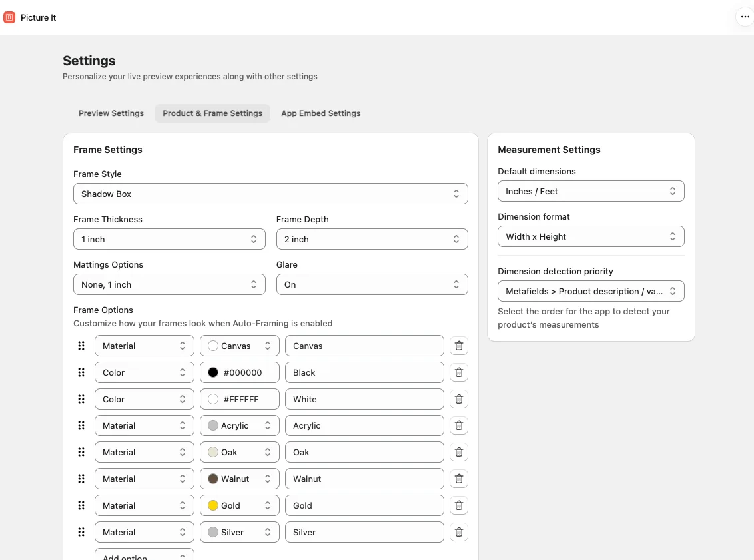Delete the White color option
Viewport: 754px width, 560px height.
click(459, 399)
